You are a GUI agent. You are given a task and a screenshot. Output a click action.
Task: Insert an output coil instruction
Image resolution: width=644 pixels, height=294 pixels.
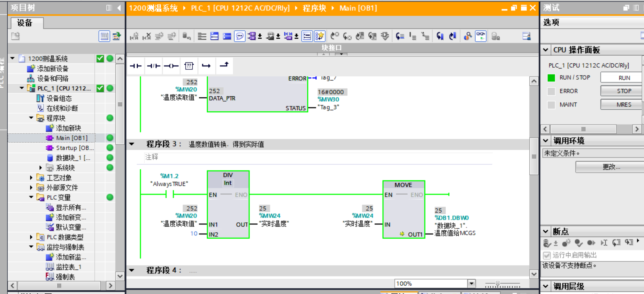point(171,66)
